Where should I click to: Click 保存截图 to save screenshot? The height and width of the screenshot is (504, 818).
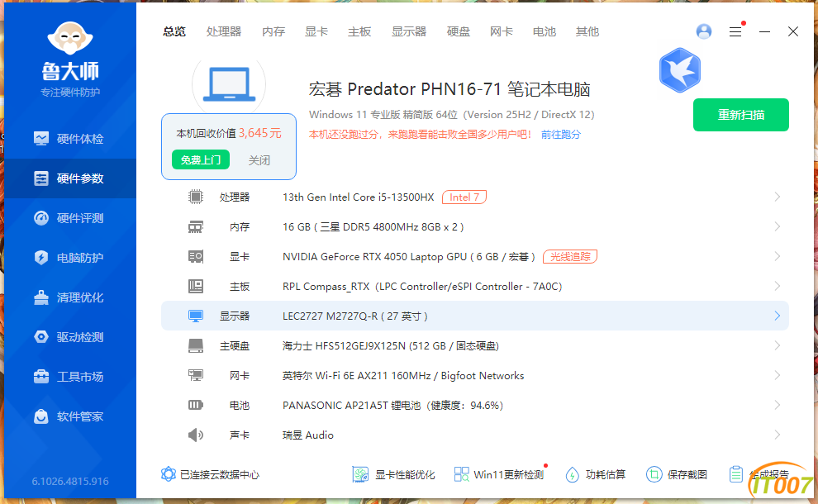click(x=677, y=474)
